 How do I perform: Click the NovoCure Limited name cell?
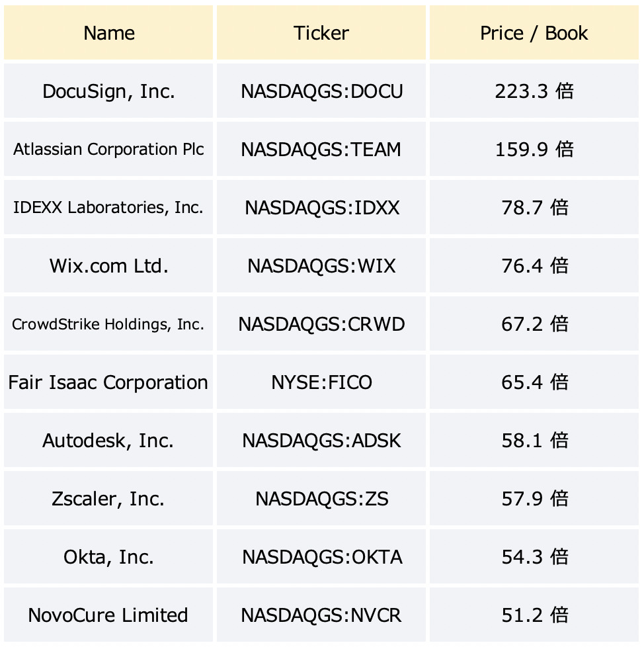[x=108, y=615]
